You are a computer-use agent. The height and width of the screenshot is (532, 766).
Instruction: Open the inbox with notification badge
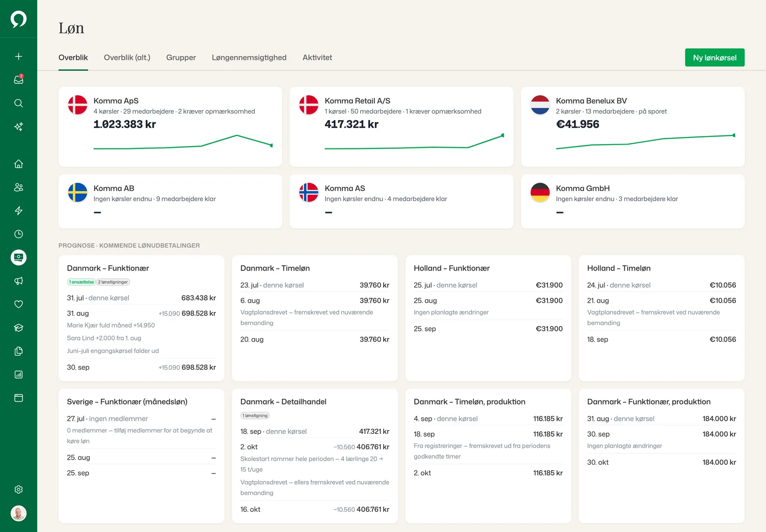(x=19, y=79)
